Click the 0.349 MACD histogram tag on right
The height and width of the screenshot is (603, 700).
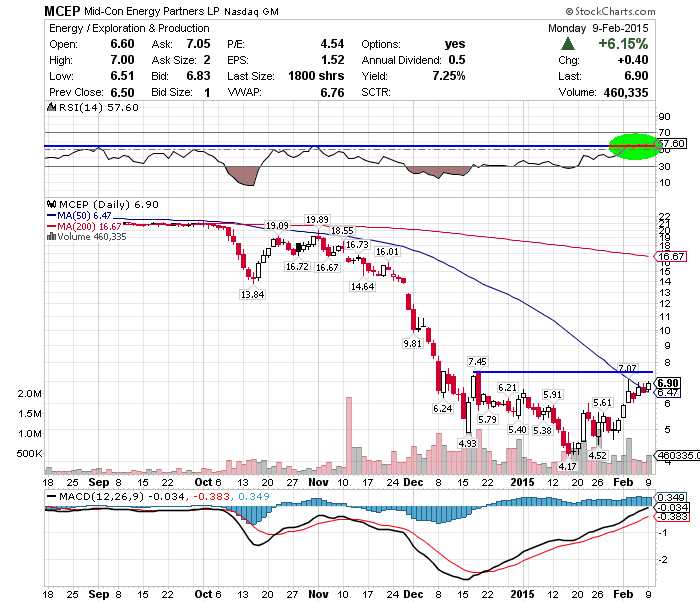pyautogui.click(x=671, y=497)
